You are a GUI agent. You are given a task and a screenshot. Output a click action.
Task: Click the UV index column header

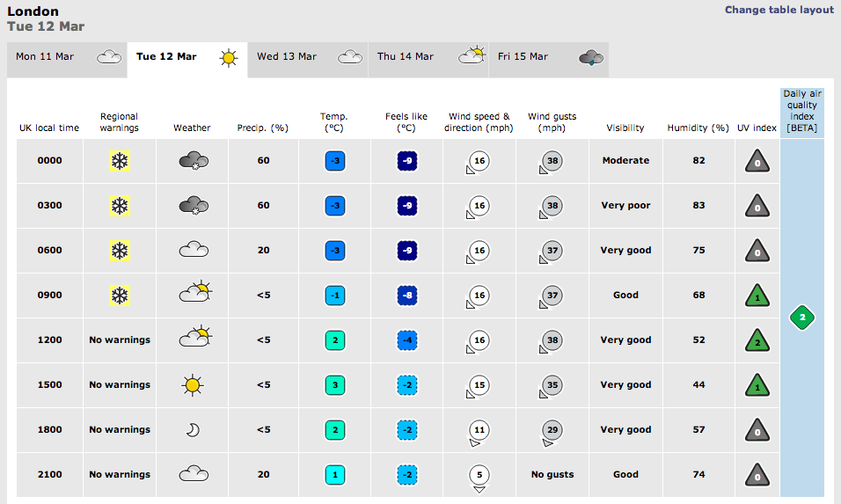point(757,128)
